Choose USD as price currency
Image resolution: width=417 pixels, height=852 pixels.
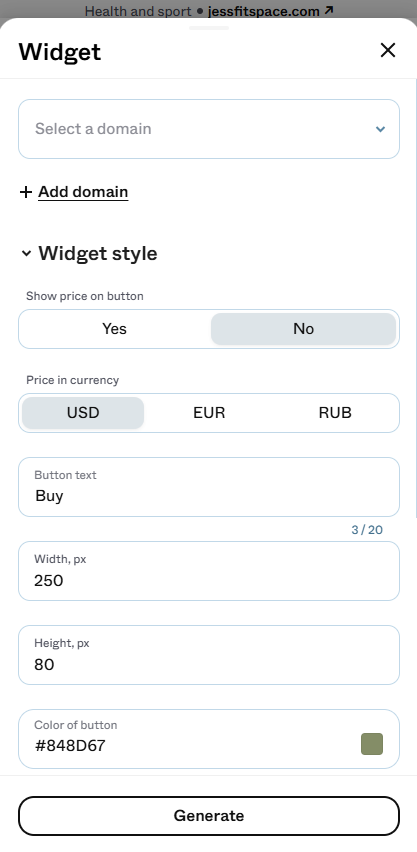pos(83,413)
